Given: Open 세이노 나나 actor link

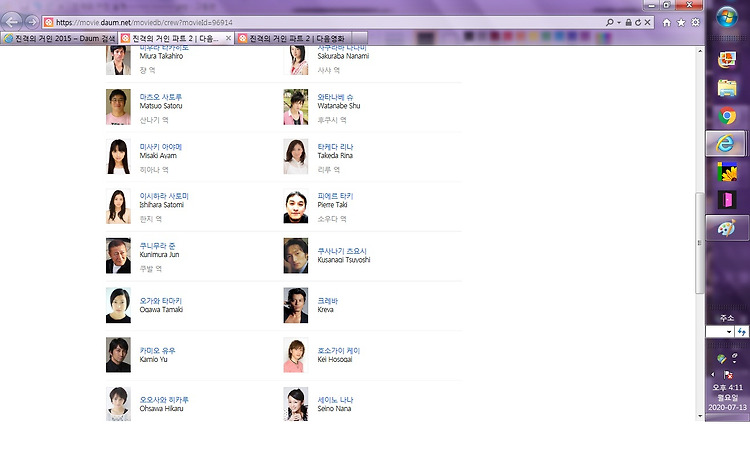Looking at the screenshot, I should (x=335, y=400).
